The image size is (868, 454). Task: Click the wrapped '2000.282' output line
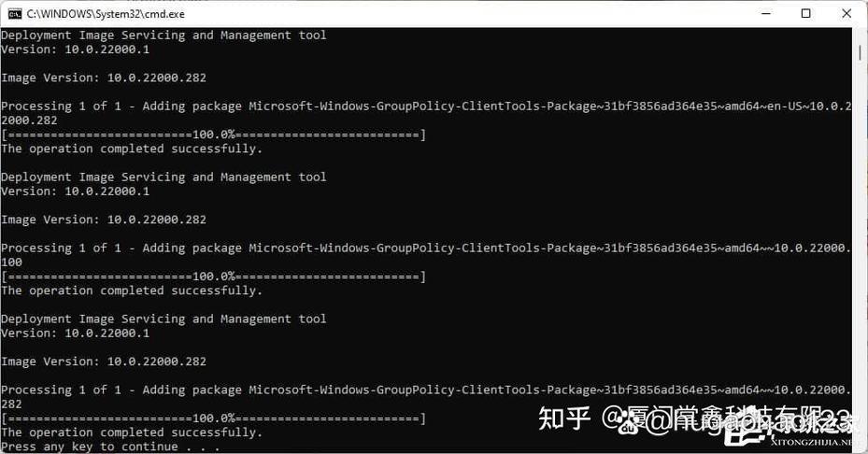click(x=29, y=121)
